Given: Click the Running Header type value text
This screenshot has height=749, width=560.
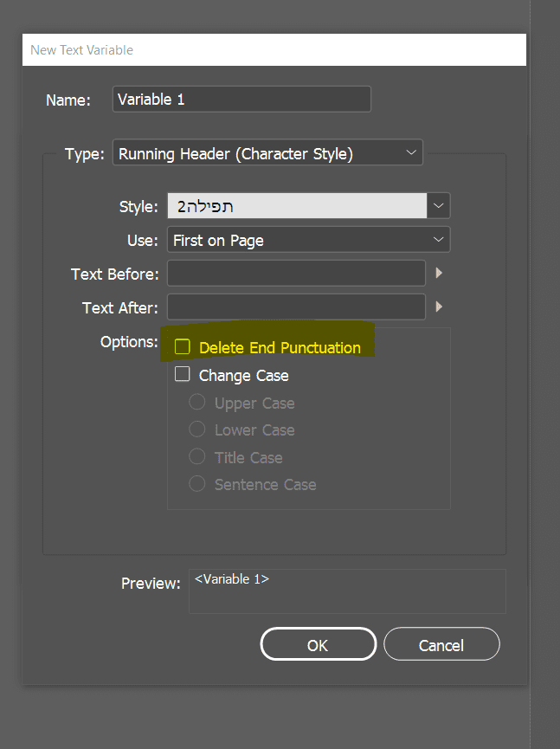Looking at the screenshot, I should [235, 154].
